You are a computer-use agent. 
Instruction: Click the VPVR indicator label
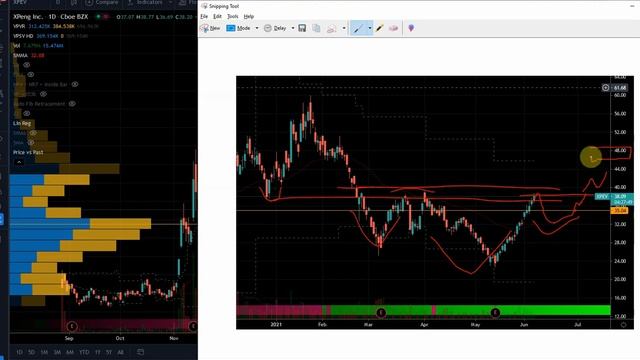tap(19, 26)
